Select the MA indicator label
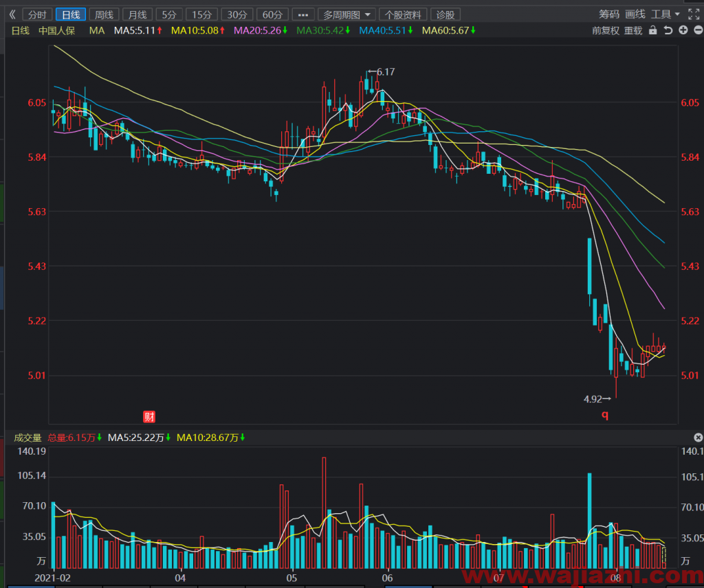This screenshot has width=704, height=588. (96, 30)
